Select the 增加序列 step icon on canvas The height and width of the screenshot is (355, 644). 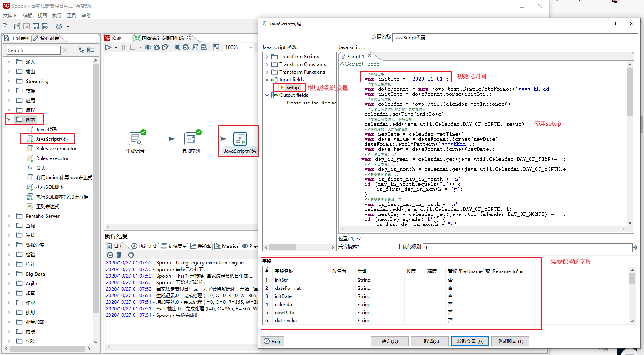click(x=191, y=139)
